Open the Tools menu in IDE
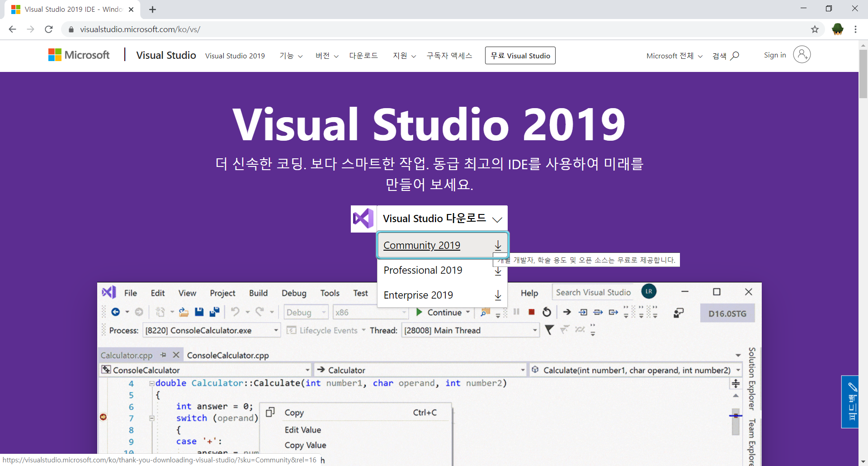 (330, 293)
